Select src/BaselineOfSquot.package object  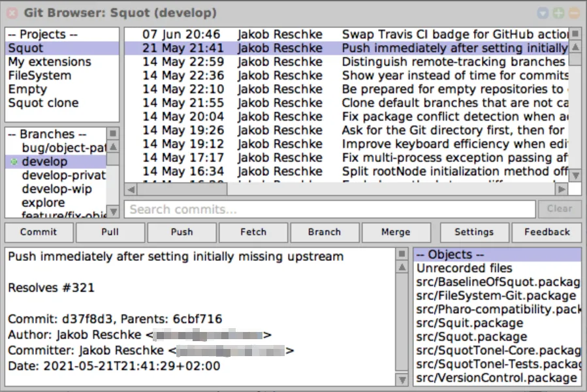498,282
